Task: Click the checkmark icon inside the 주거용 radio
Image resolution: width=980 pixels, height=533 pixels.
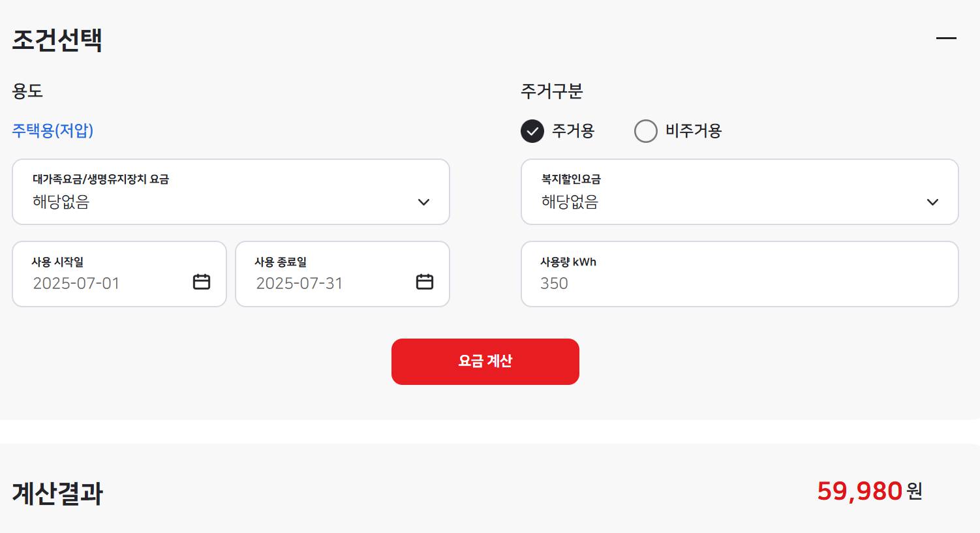Action: click(532, 131)
